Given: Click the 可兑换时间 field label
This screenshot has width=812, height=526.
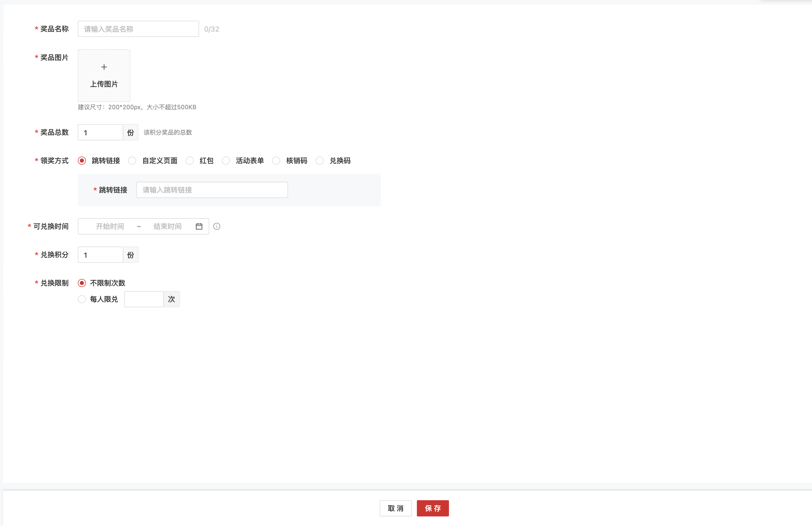Looking at the screenshot, I should (x=51, y=226).
